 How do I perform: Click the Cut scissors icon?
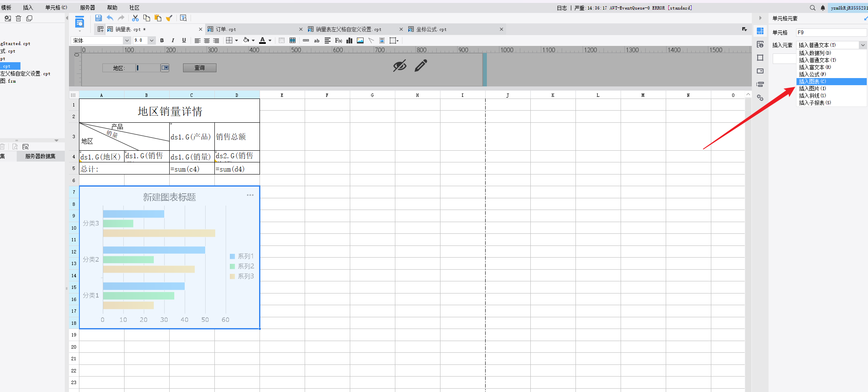135,18
